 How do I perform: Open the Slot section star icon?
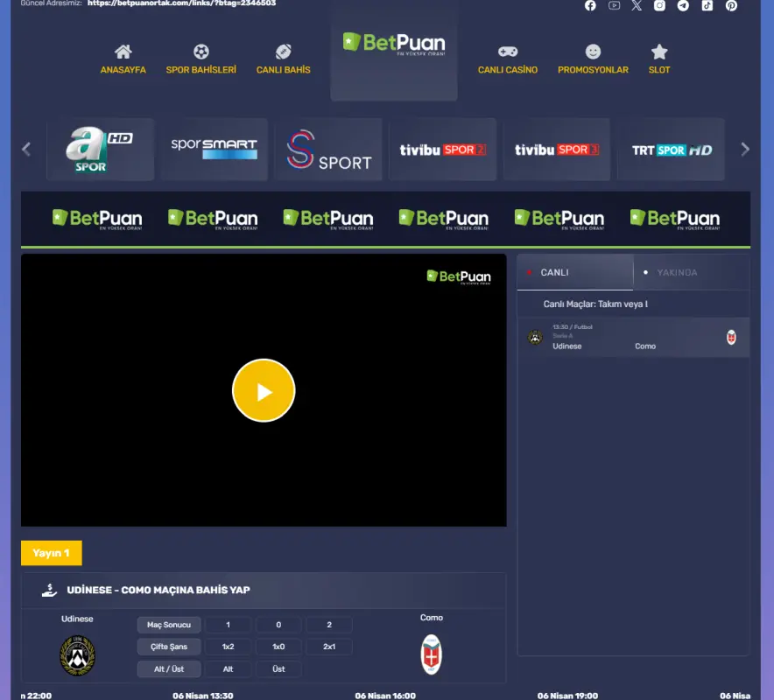pos(658,52)
